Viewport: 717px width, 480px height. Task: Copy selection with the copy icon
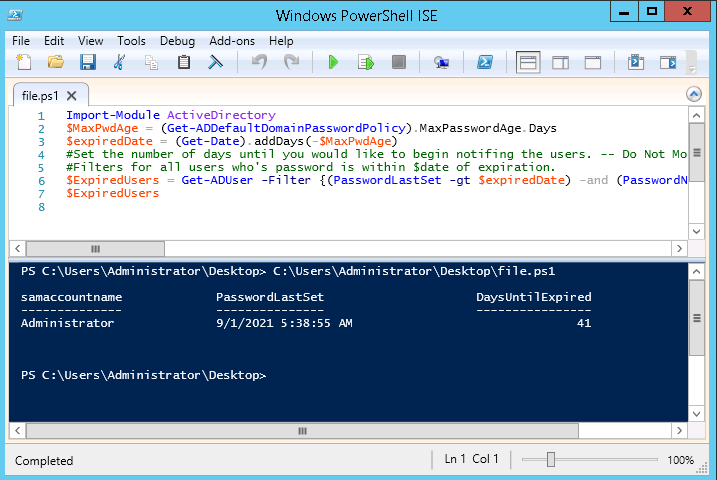click(x=151, y=62)
